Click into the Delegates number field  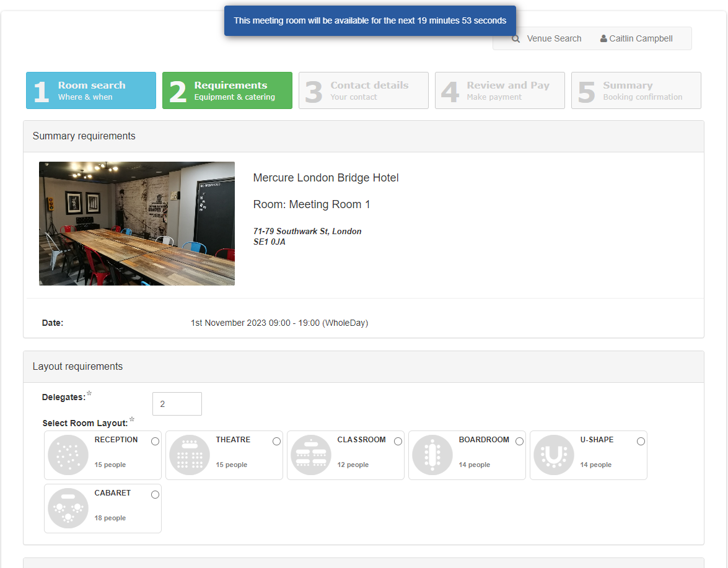177,404
